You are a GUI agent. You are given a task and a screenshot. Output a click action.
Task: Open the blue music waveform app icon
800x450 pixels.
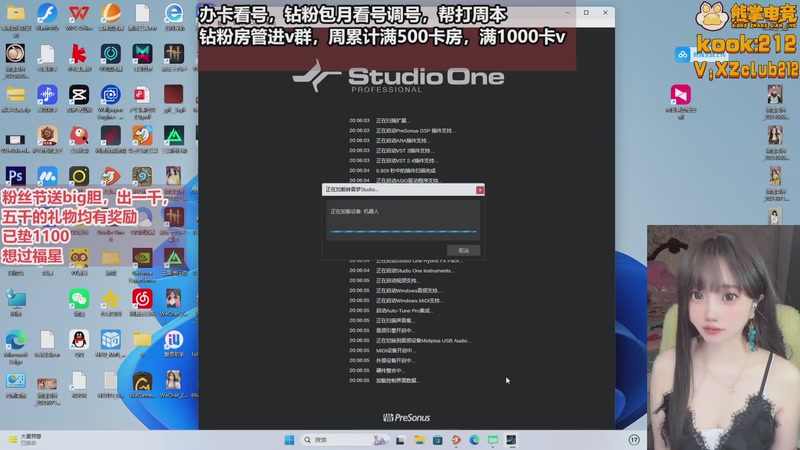47,95
